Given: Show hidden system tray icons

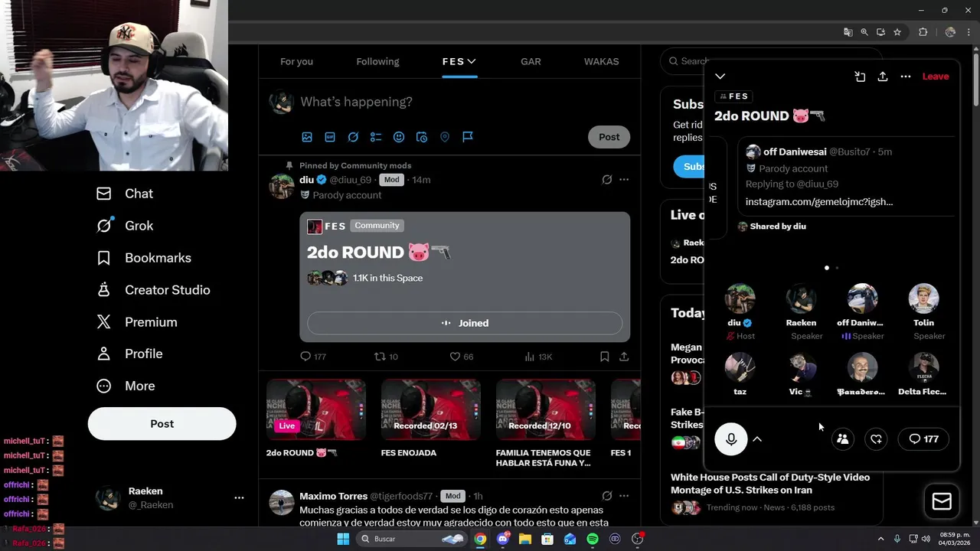Looking at the screenshot, I should 880,539.
